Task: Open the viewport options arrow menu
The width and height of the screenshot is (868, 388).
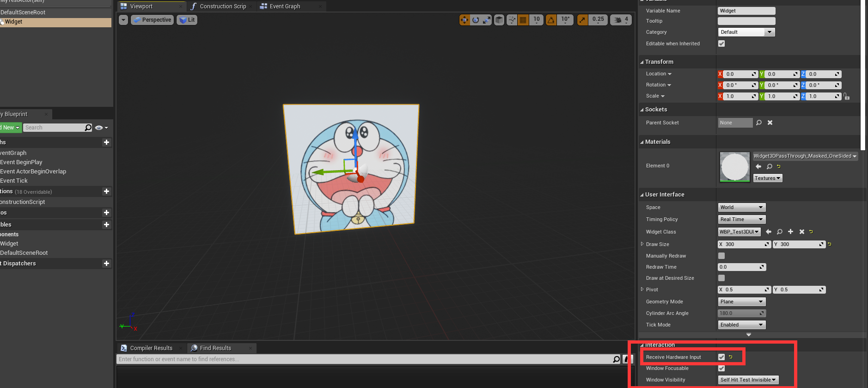Action: (x=123, y=20)
